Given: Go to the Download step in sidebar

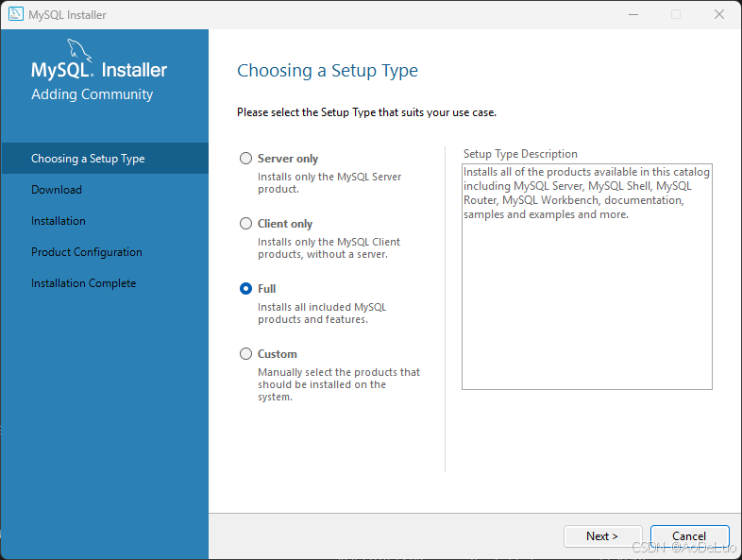Looking at the screenshot, I should 57,190.
